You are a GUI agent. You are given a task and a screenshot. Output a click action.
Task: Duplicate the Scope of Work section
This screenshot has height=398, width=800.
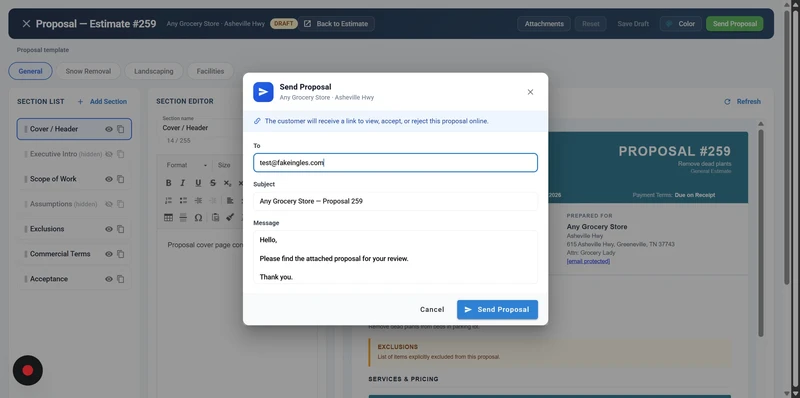click(x=120, y=179)
